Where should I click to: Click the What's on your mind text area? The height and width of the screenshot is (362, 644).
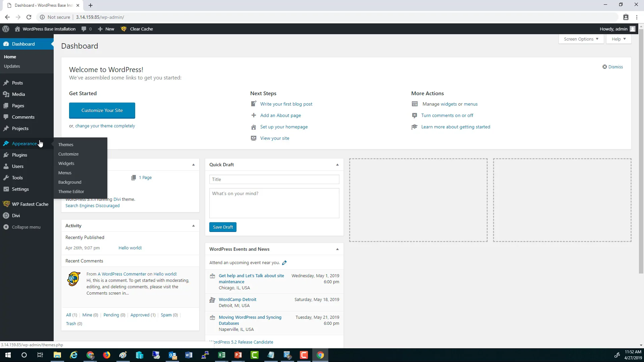(274, 203)
